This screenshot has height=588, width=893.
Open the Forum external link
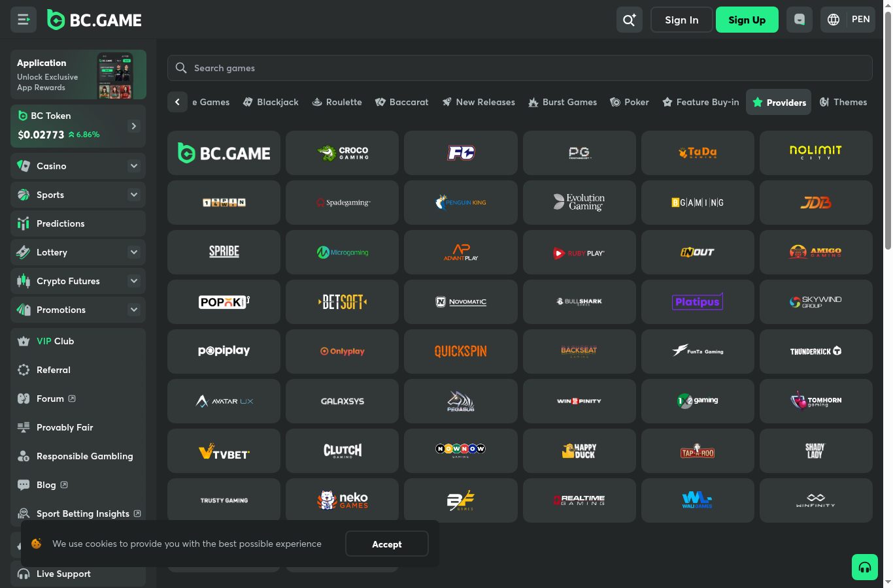tap(78, 399)
